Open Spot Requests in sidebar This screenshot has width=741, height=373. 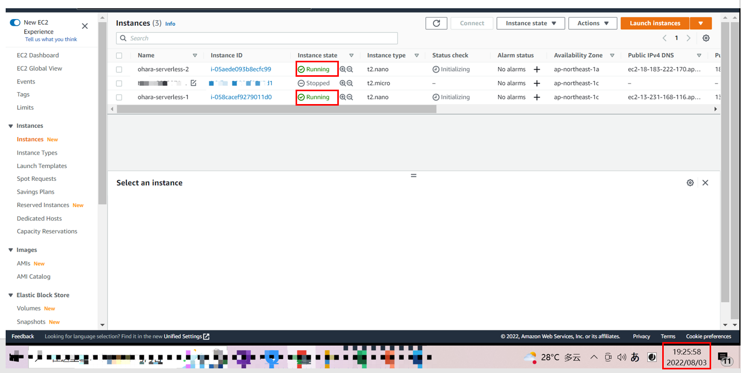point(36,179)
